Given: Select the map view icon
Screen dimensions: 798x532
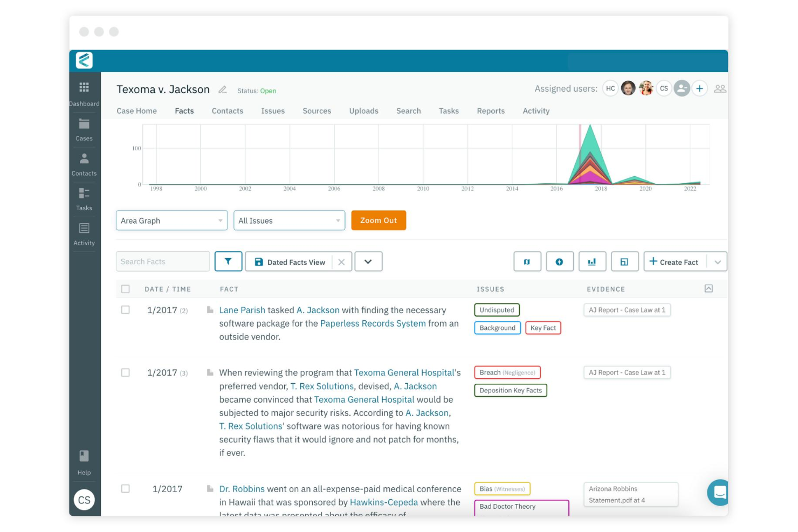Looking at the screenshot, I should [x=527, y=261].
